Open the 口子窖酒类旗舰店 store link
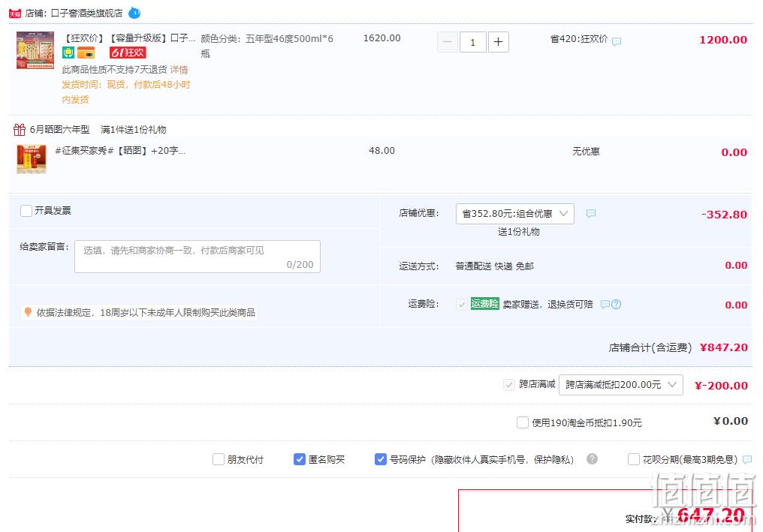 [86, 13]
